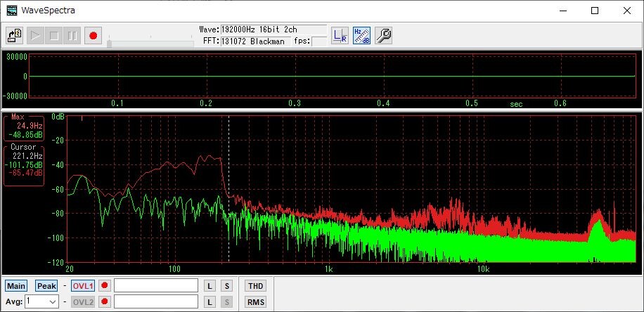The height and width of the screenshot is (312, 644).
Task: Toggle the Peak hold display
Action: click(x=46, y=286)
